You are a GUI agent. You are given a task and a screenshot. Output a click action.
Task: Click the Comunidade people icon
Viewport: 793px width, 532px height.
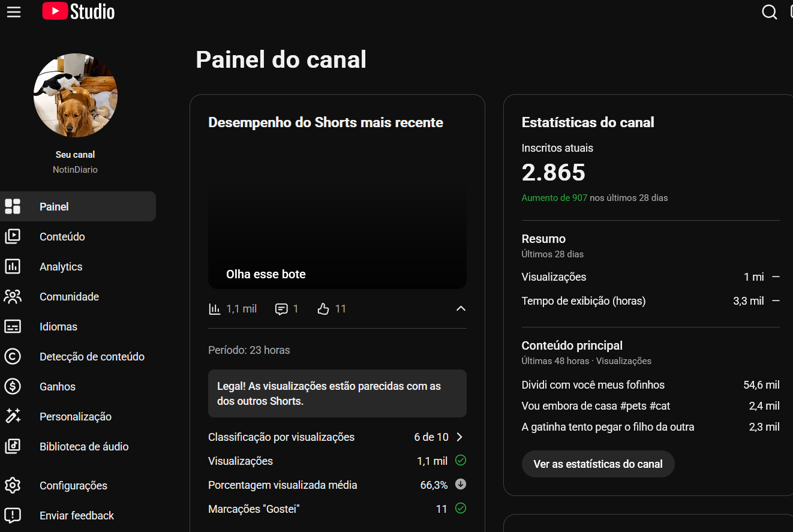[x=13, y=296]
